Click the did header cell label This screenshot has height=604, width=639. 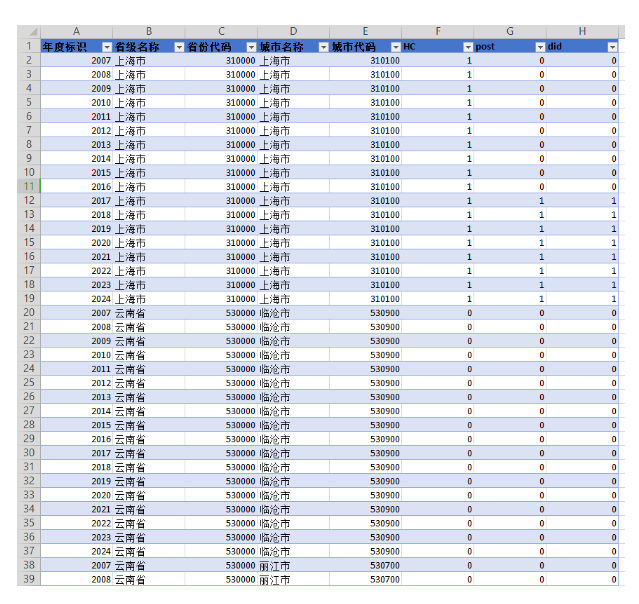point(555,46)
